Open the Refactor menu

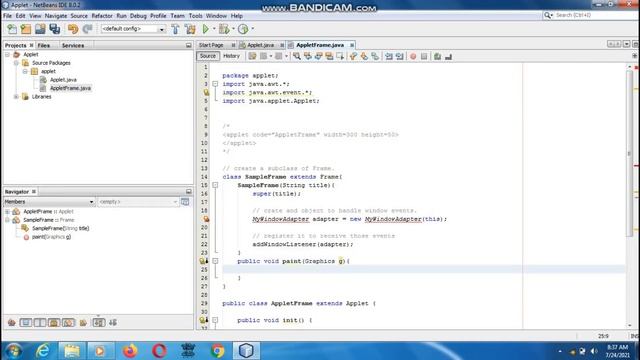click(x=102, y=16)
